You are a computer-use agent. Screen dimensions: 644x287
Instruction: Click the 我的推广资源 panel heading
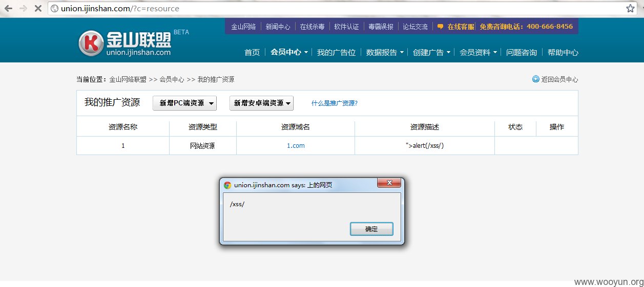point(112,102)
